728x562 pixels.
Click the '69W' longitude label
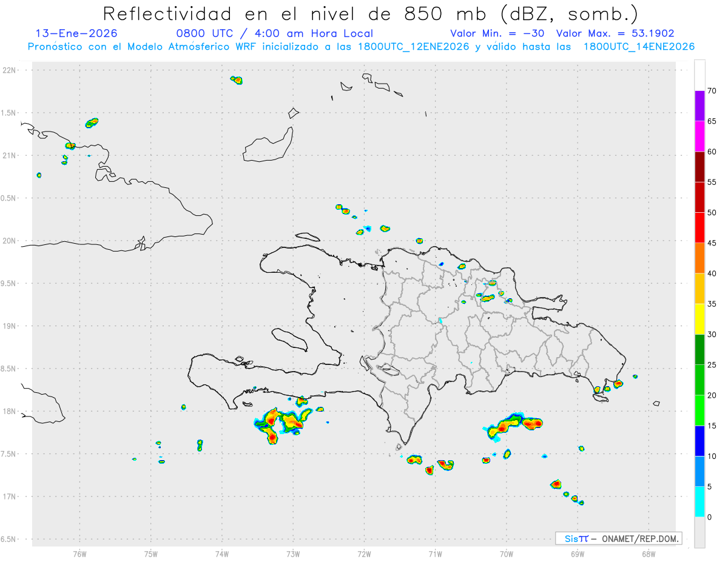[578, 554]
